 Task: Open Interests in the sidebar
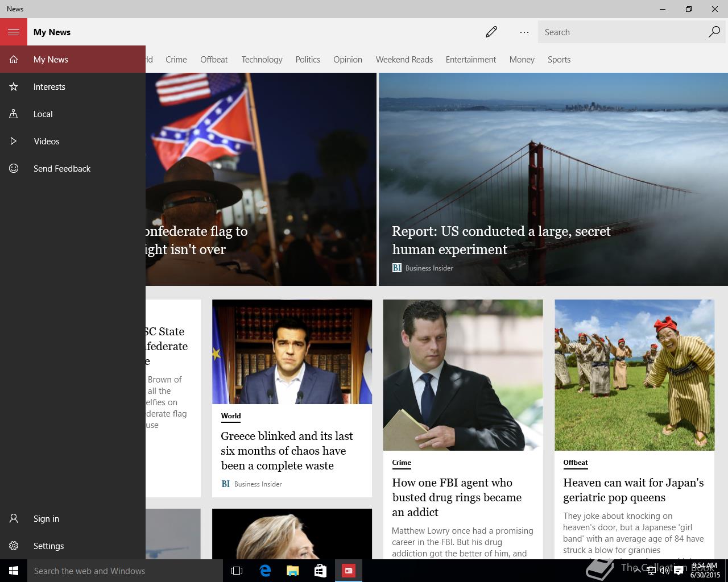pos(73,86)
